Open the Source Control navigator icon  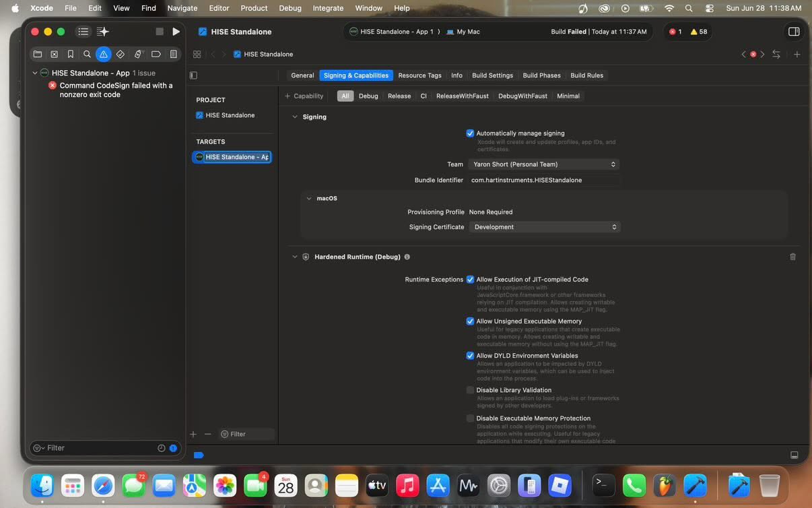(54, 54)
